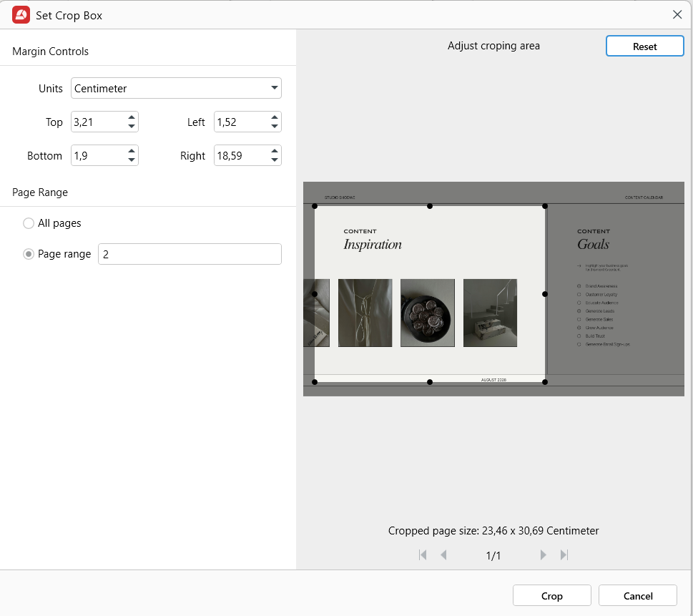
Task: Close the Set Crop Box dialog
Action: [x=677, y=15]
